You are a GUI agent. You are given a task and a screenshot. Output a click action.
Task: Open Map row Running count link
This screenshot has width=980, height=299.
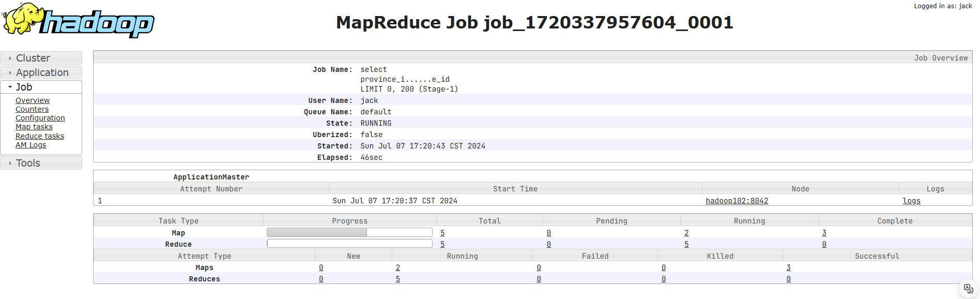click(686, 233)
